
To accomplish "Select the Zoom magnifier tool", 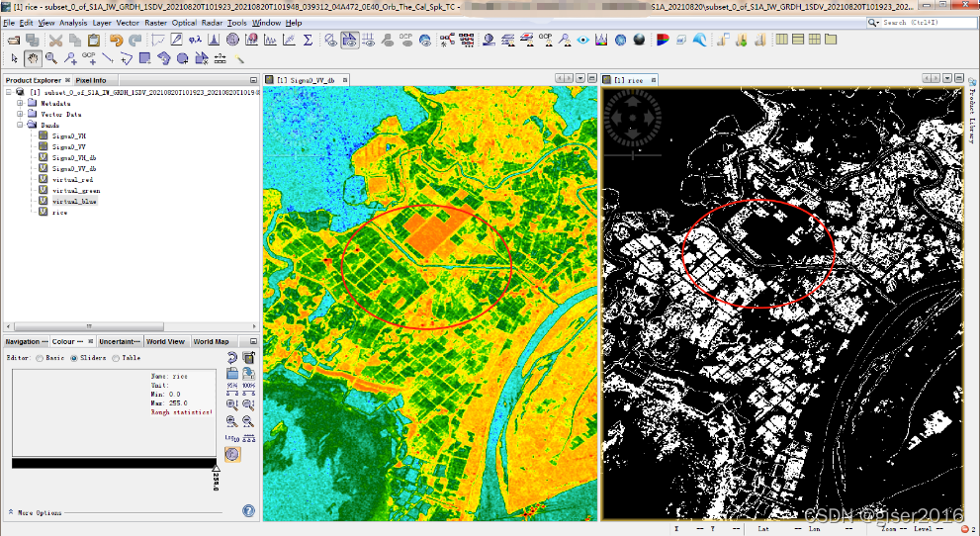I will (51, 58).
